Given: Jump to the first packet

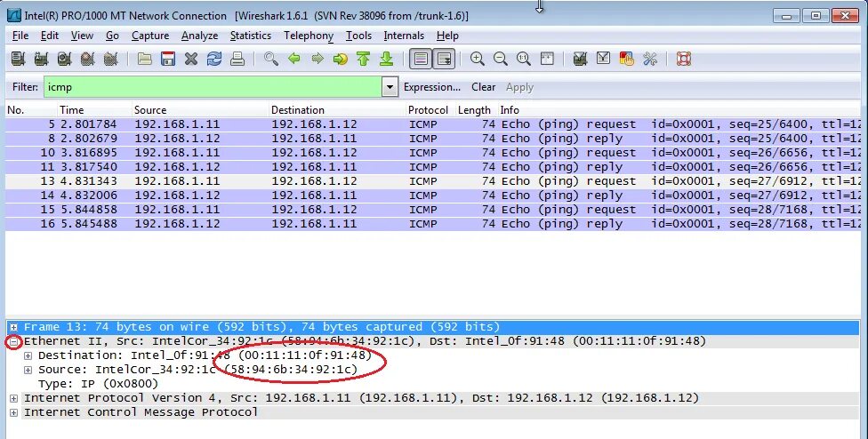Looking at the screenshot, I should 364,59.
